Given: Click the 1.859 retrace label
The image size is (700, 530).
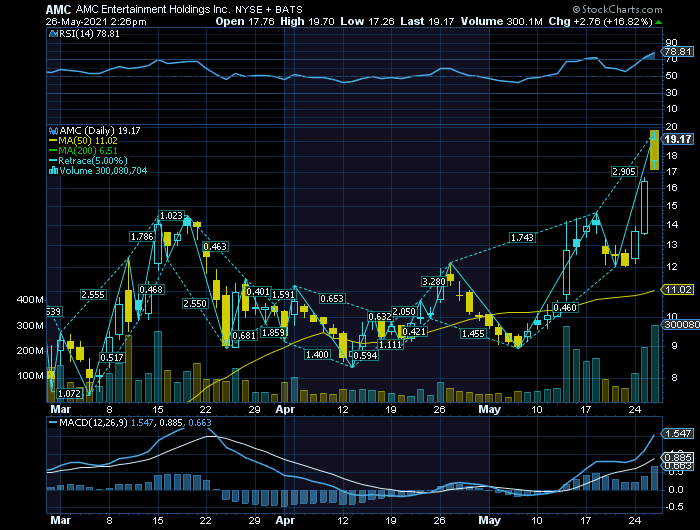Looking at the screenshot, I should 273,333.
